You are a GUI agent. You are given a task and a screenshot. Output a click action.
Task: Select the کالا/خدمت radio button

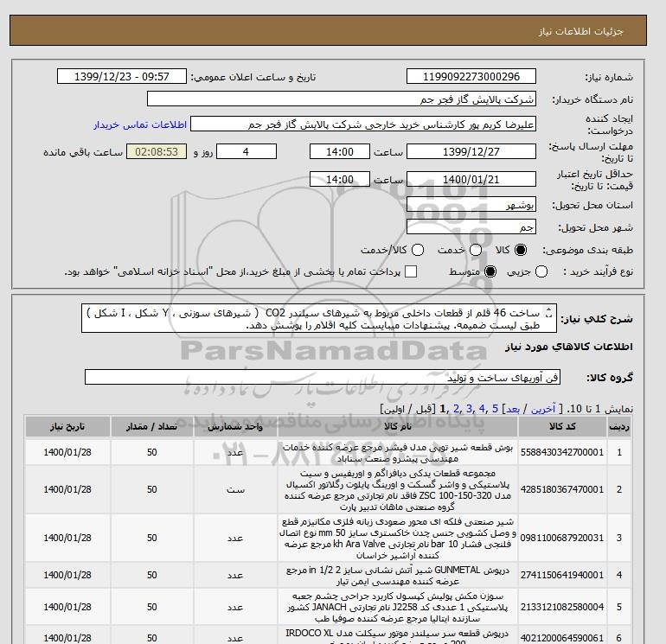(x=418, y=250)
